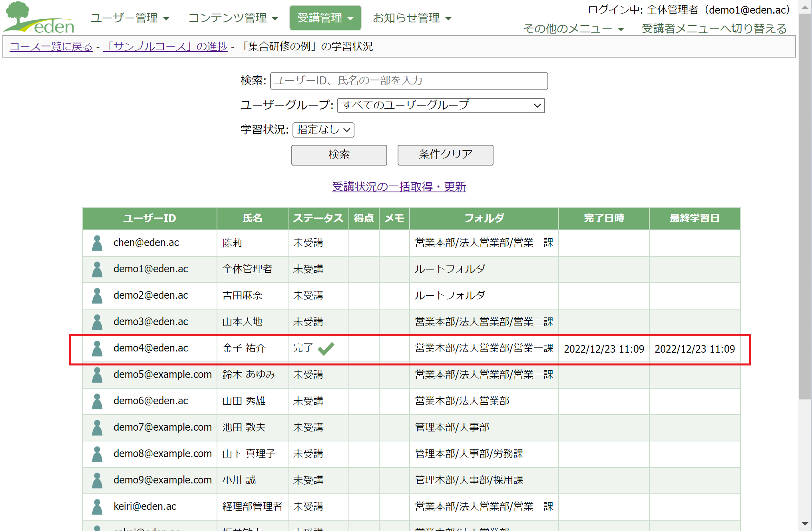The width and height of the screenshot is (812, 531).
Task: Go back via コース一覧に戻る link
Action: click(51, 46)
